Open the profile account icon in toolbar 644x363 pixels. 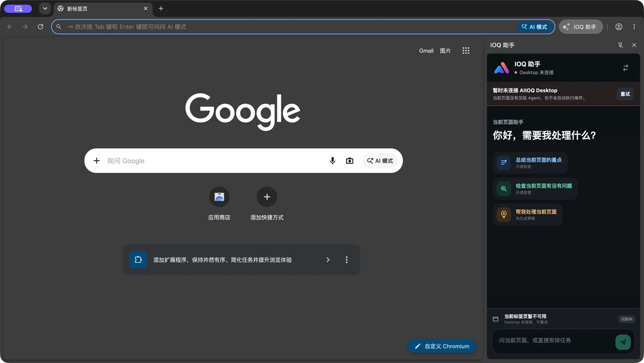pyautogui.click(x=619, y=27)
